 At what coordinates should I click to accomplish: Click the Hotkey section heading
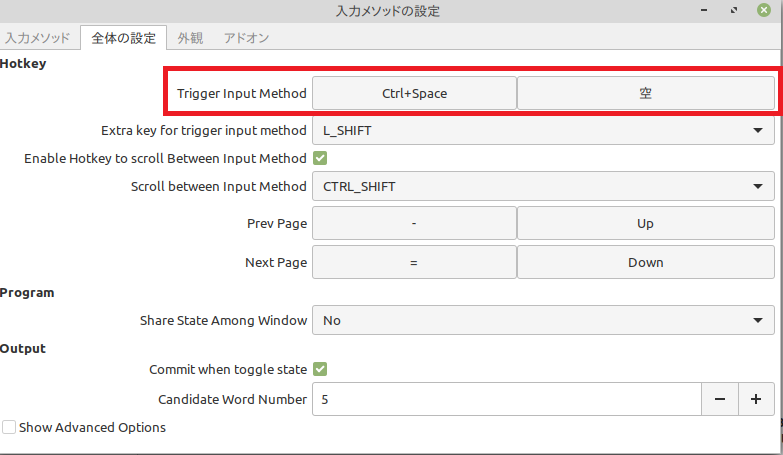[23, 63]
